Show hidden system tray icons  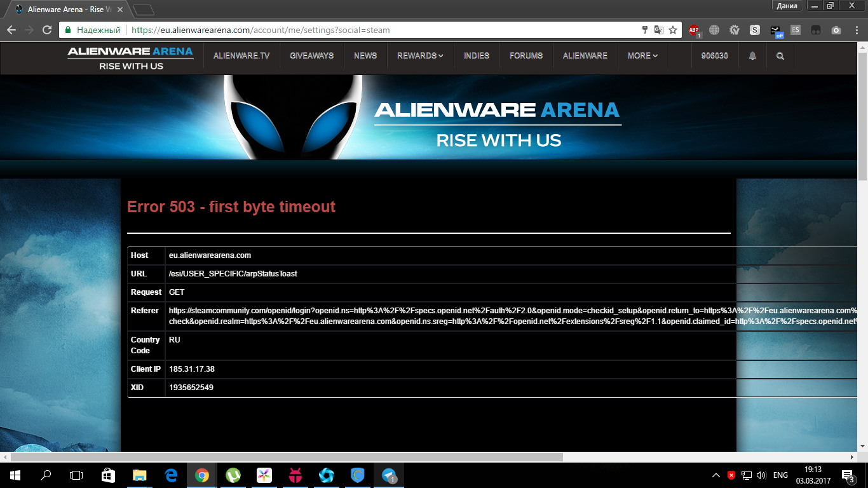pyautogui.click(x=716, y=475)
